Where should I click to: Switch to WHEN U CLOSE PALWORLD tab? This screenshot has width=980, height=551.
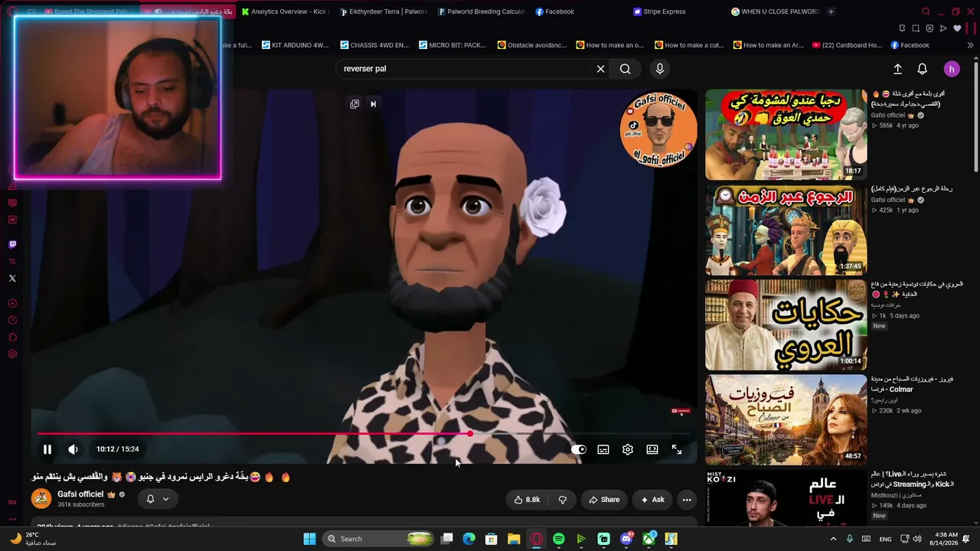[x=775, y=11]
